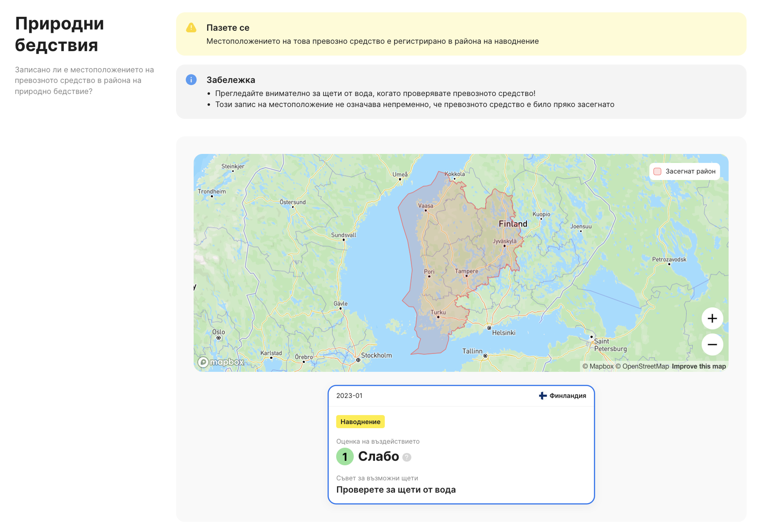Click the Наводнение tag
Image resolution: width=762 pixels, height=532 pixels.
click(360, 422)
